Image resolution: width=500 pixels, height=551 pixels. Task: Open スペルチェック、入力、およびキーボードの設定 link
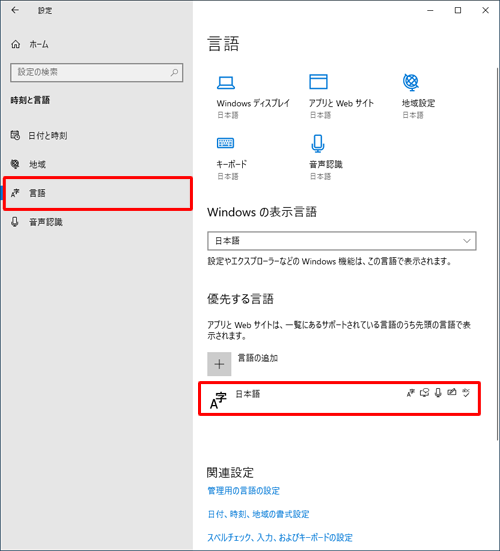pos(280,538)
